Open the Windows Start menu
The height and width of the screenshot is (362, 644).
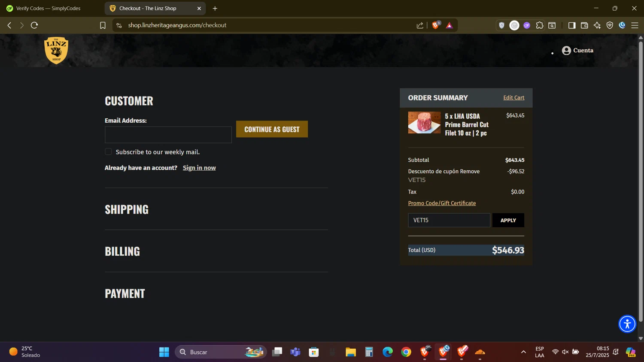(x=164, y=352)
